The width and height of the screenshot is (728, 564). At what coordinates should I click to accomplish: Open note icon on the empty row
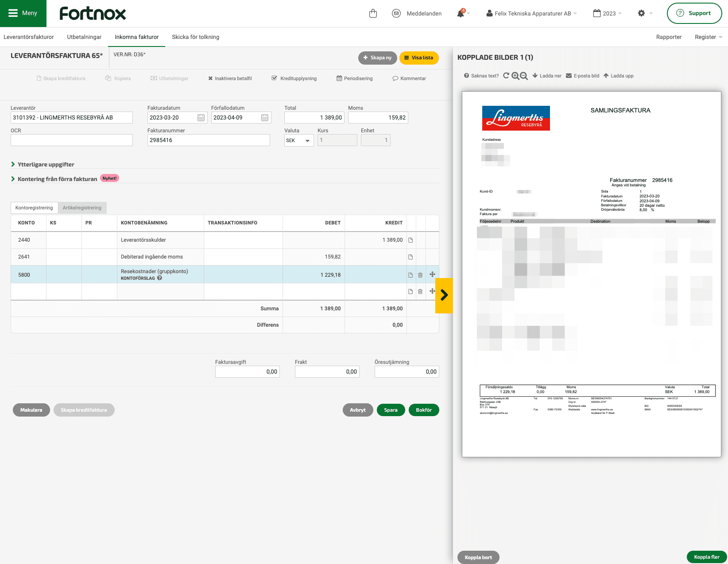point(410,291)
